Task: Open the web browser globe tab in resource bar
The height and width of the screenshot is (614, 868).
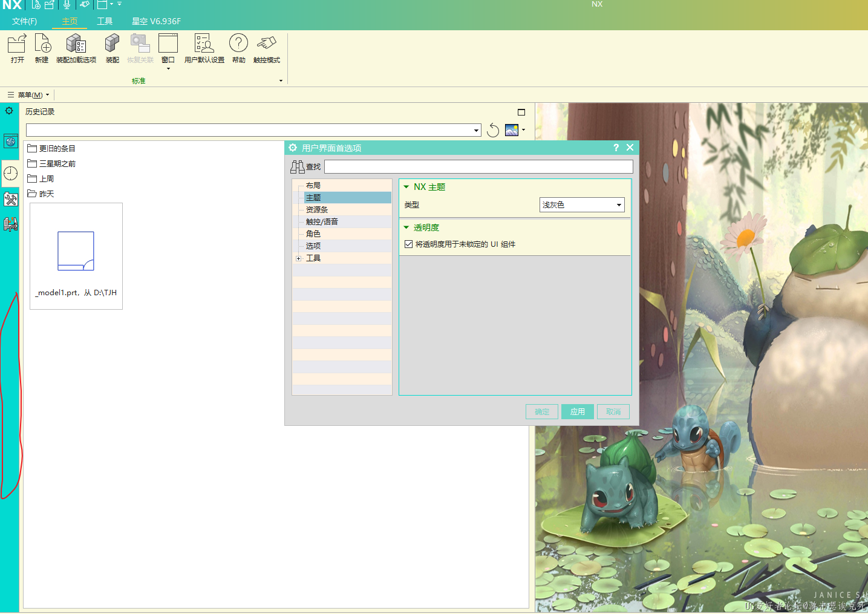Action: (10, 142)
